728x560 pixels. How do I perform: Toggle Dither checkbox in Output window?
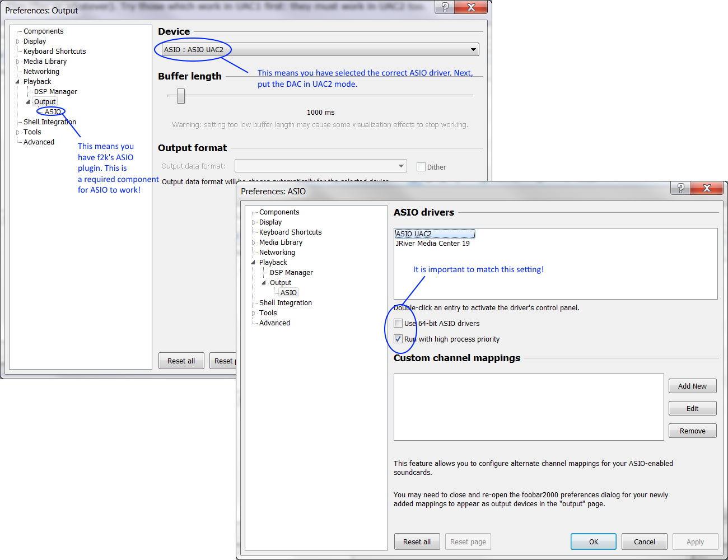(421, 167)
